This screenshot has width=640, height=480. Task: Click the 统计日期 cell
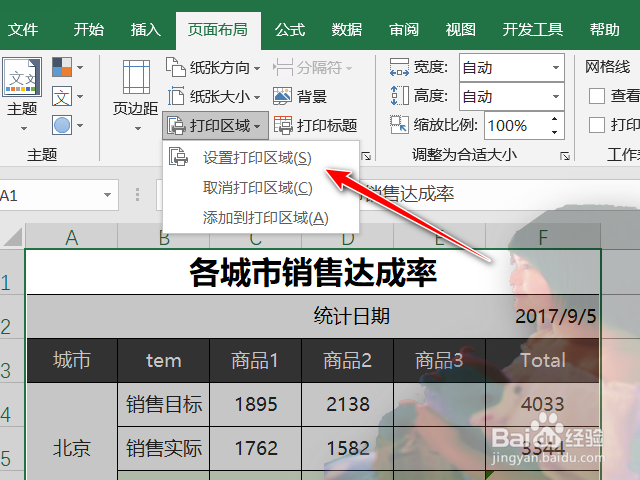tap(352, 316)
